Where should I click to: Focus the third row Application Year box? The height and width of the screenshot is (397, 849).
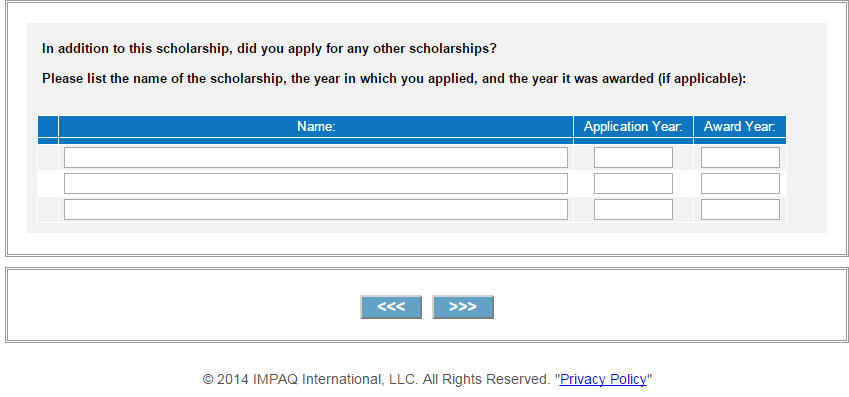point(633,210)
